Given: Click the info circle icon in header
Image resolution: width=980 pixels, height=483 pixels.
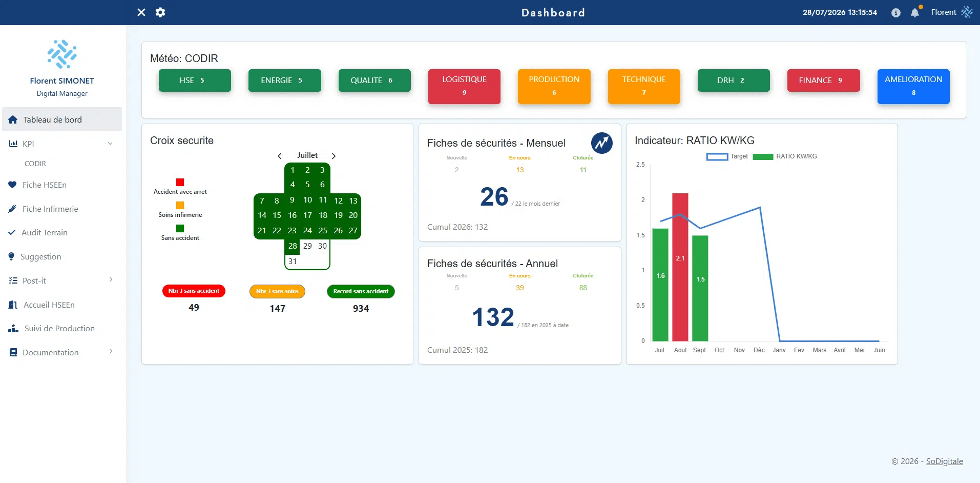Looking at the screenshot, I should (896, 13).
